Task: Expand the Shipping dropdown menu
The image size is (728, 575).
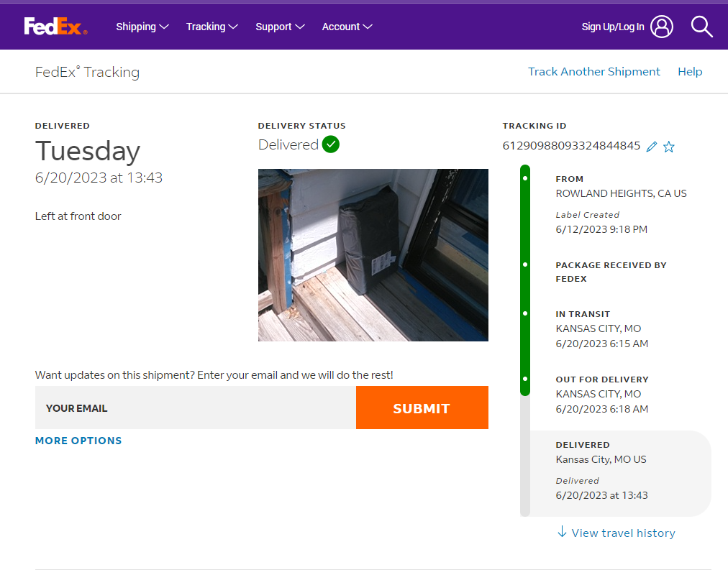Action: [142, 27]
